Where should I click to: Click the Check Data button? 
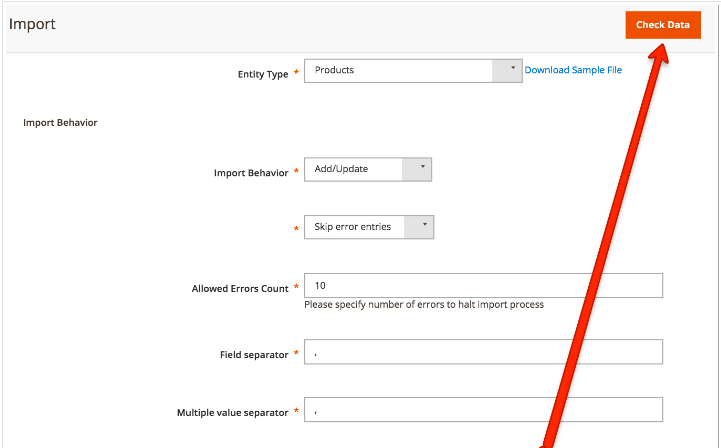(x=663, y=25)
